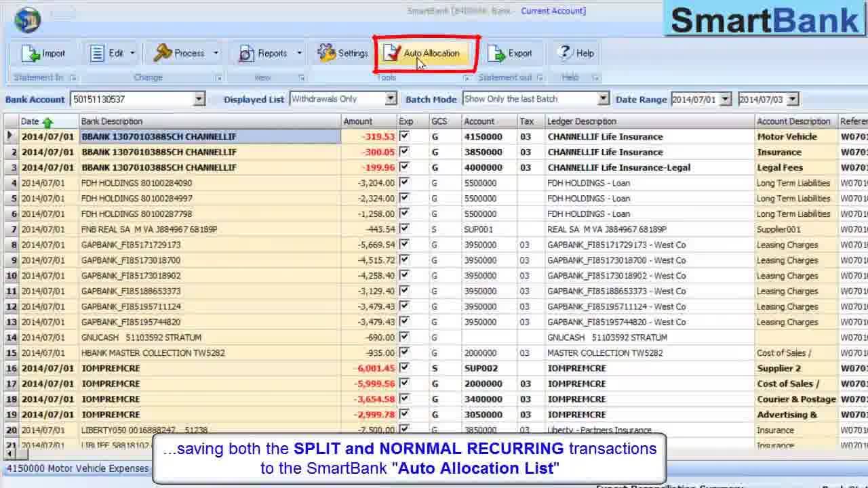Toggle Exp checkbox for the -300.05 row
Screen dimensions: 868x488
coord(405,152)
